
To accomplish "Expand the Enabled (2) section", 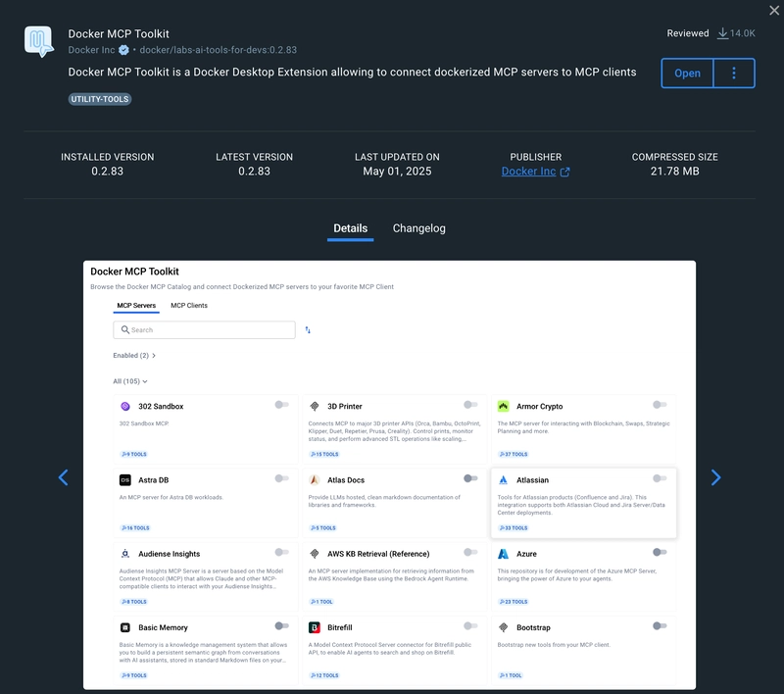I will [134, 356].
